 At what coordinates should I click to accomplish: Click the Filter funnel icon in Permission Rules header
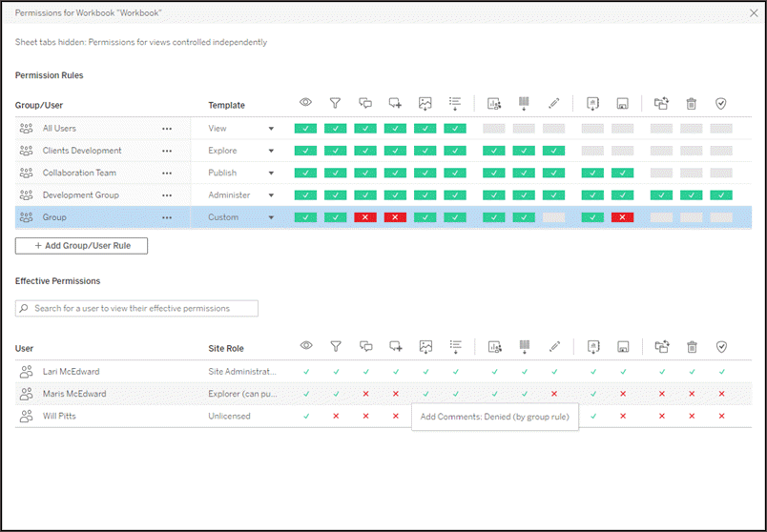[x=335, y=103]
